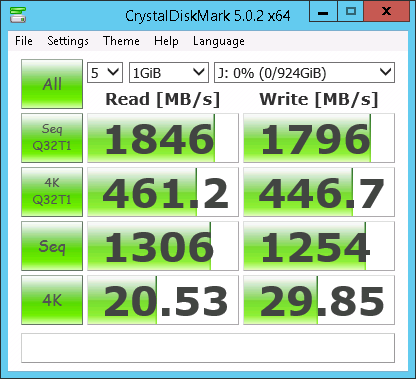Image resolution: width=416 pixels, height=379 pixels.
Task: Expand the test count dropdown showing 5
Action: 105,72
